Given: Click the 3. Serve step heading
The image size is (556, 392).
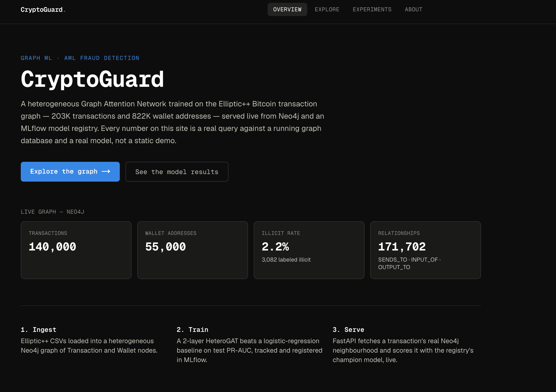Looking at the screenshot, I should (349, 329).
